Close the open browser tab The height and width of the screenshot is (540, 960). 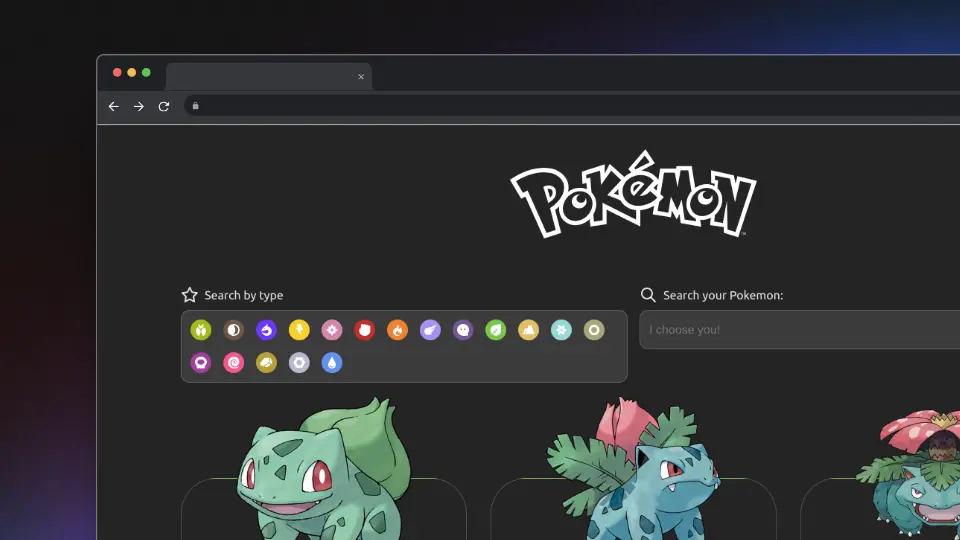tap(361, 77)
